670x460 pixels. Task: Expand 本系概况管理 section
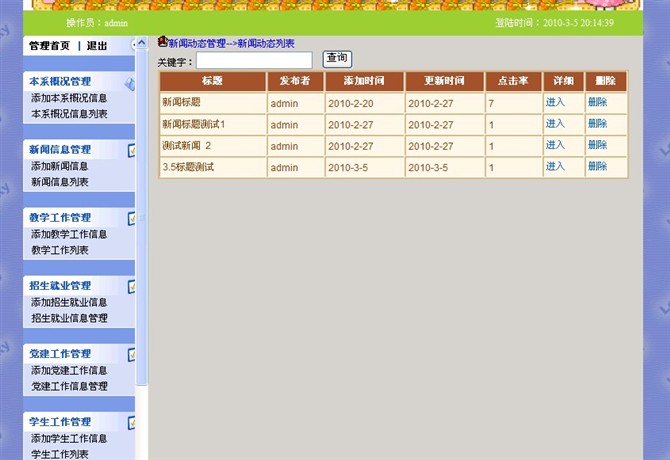pyautogui.click(x=60, y=81)
